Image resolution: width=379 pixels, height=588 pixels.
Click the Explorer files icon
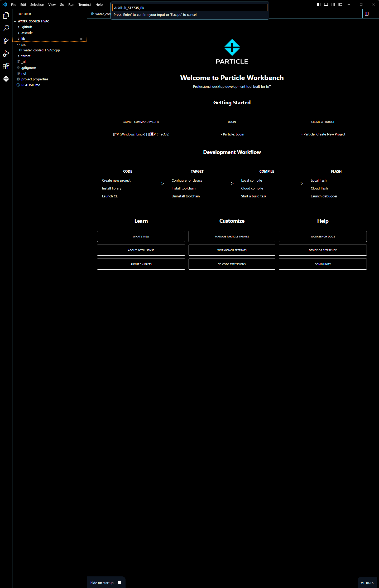[x=6, y=16]
